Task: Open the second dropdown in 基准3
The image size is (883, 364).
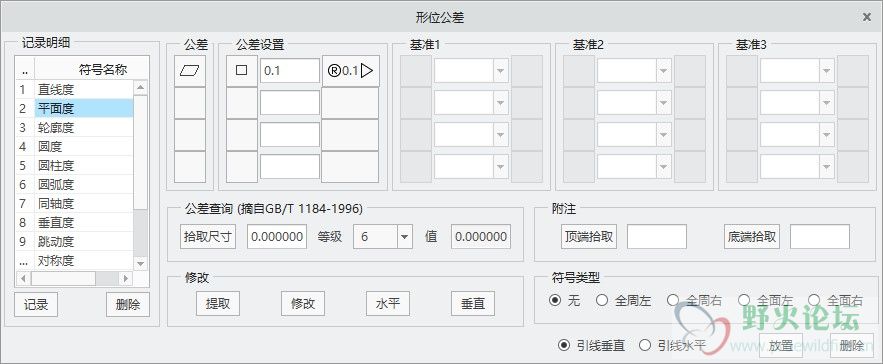Action: (x=827, y=103)
